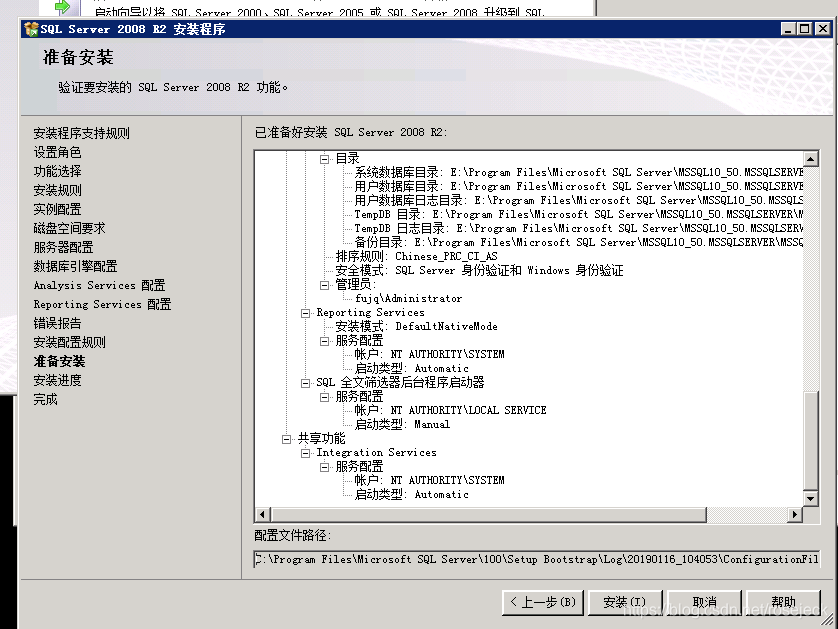Click the horizontal scrollbar right arrow
The image size is (838, 629).
[x=795, y=515]
